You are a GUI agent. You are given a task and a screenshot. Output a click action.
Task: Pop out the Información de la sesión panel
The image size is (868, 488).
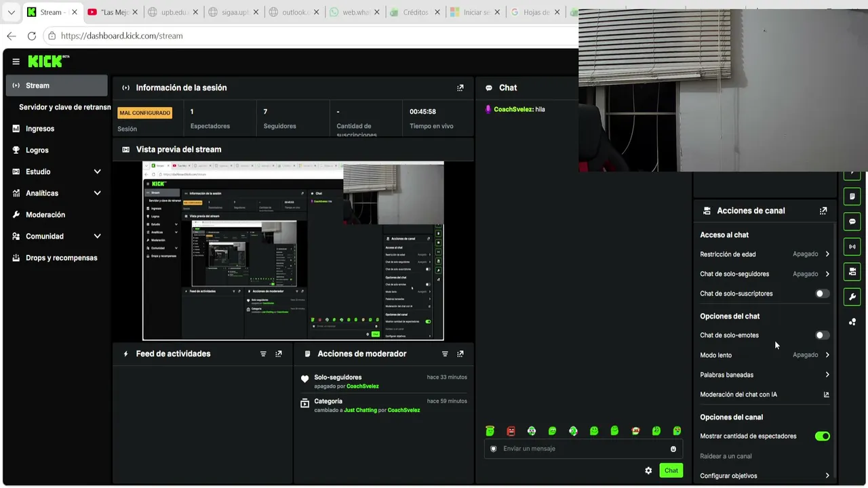coord(460,87)
